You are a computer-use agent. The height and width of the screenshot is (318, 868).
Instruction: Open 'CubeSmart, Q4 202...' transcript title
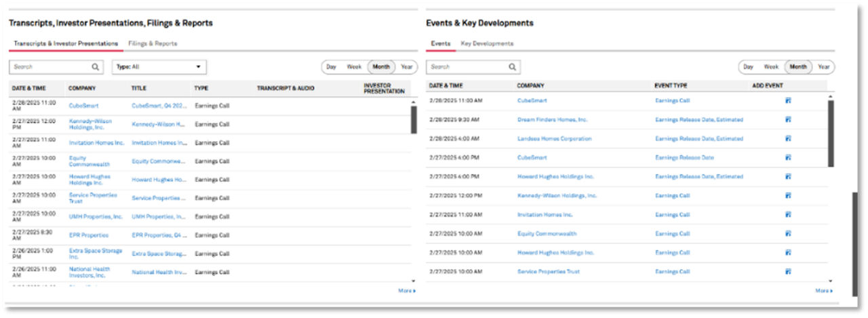(158, 106)
